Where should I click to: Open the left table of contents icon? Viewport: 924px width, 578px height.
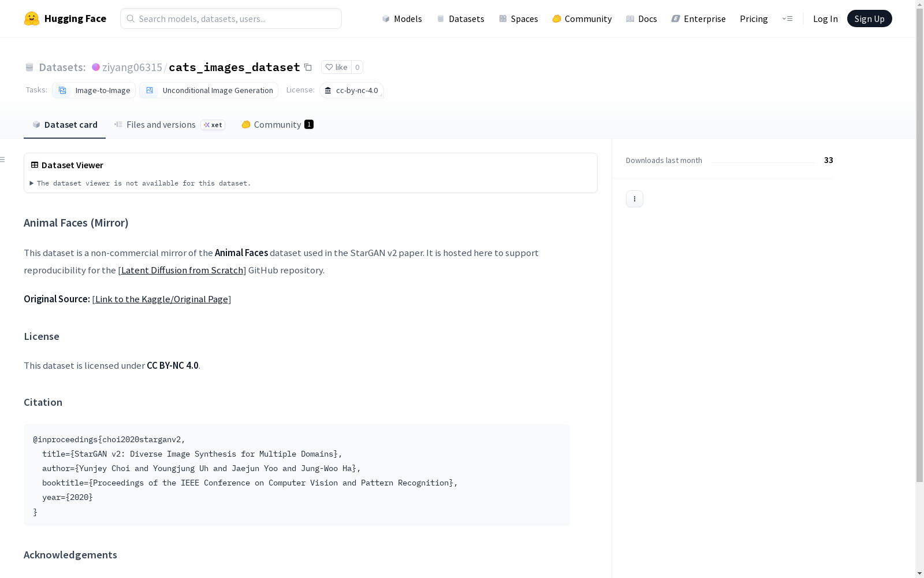(3, 160)
